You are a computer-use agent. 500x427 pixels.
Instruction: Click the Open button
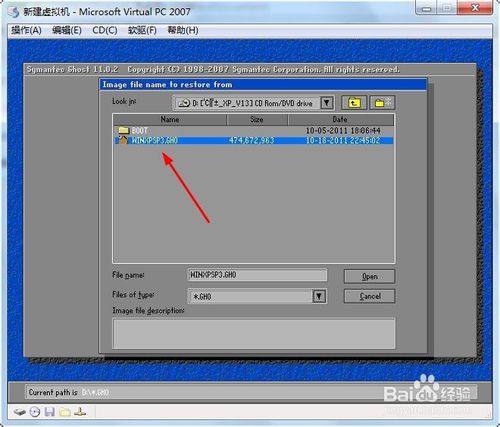tap(369, 276)
